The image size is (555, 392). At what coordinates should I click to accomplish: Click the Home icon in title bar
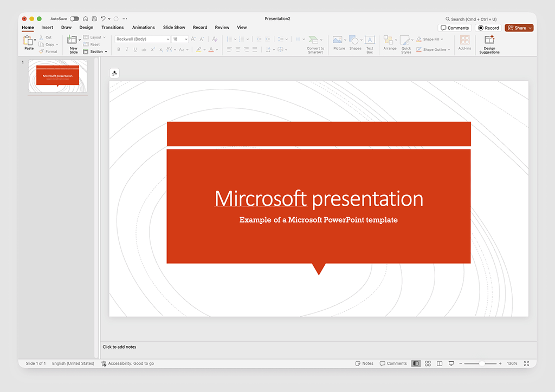coord(85,19)
